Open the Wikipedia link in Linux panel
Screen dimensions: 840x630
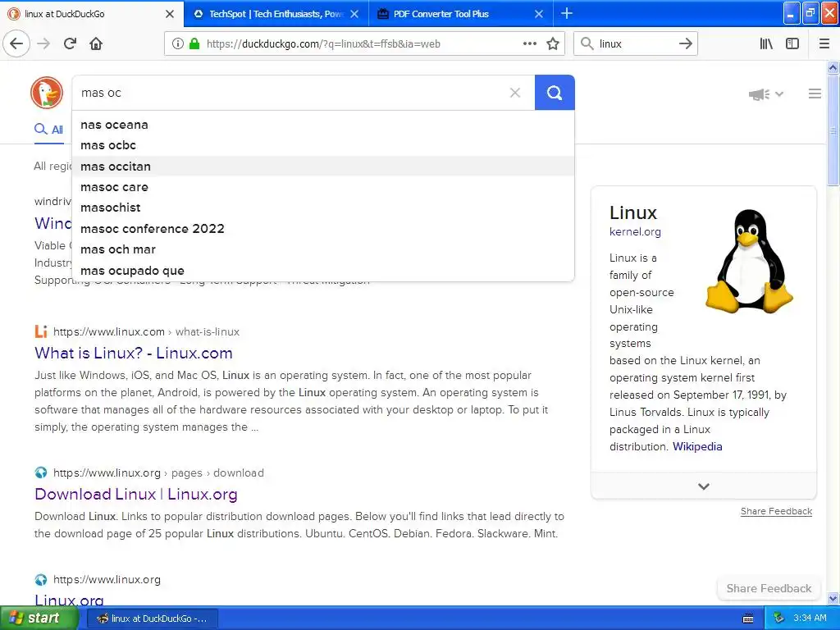coord(697,446)
